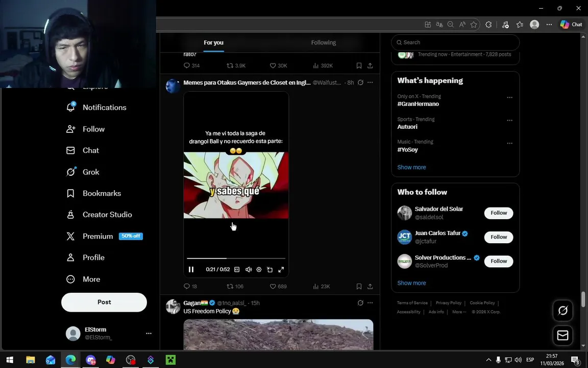588x368 pixels.
Task: Open Chat from the sidebar
Action: [83, 151]
